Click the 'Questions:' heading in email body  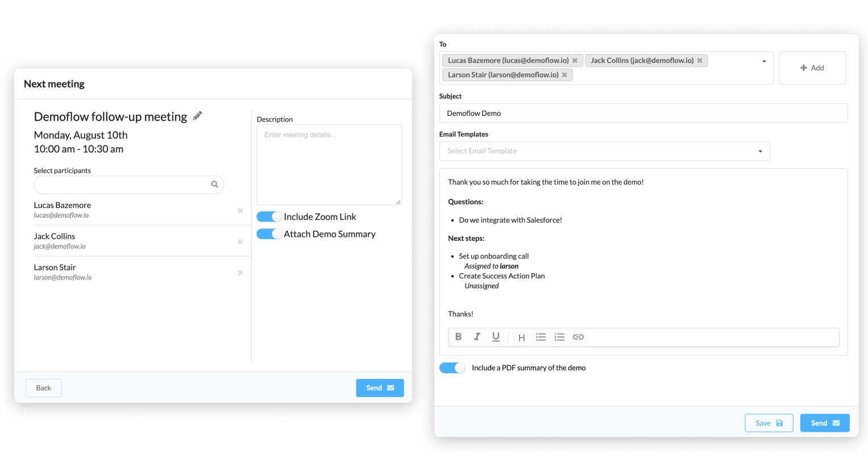point(466,202)
